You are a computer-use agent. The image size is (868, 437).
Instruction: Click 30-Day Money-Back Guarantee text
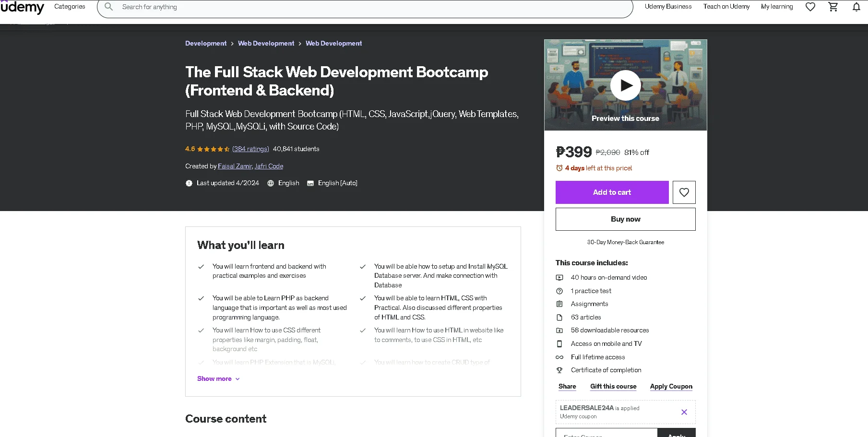(625, 242)
